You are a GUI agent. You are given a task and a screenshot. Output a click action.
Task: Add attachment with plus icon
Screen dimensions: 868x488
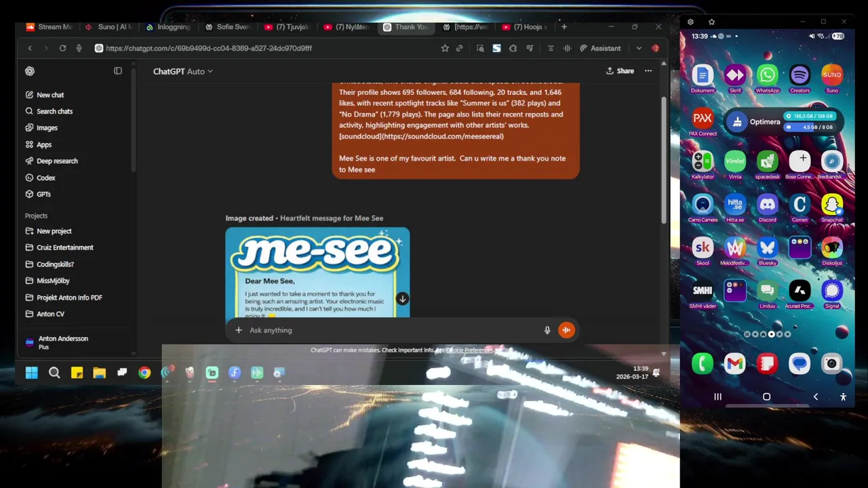point(239,330)
